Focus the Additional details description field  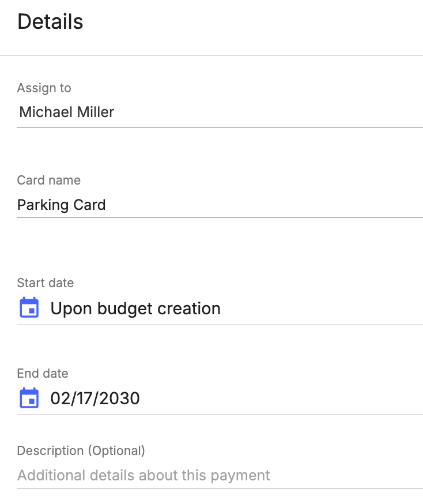(219, 475)
